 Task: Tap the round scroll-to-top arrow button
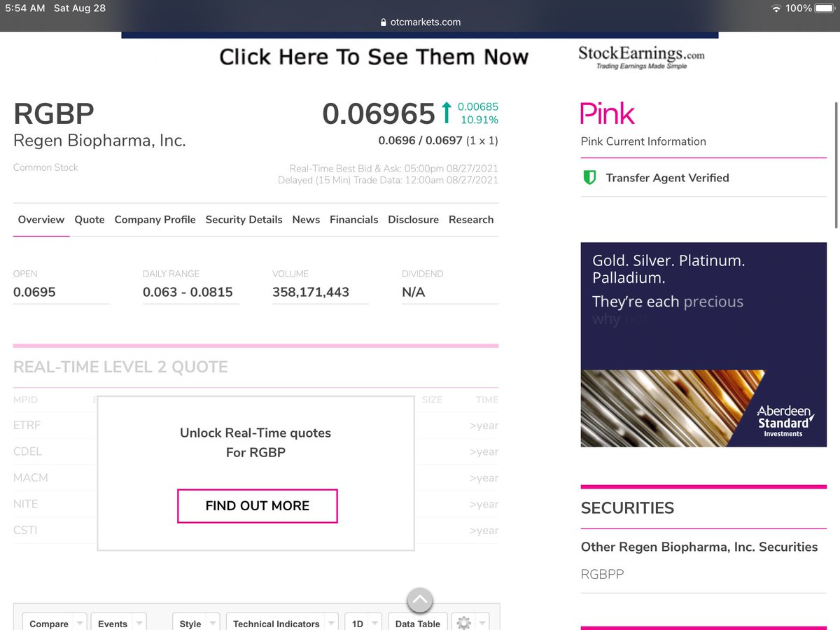pyautogui.click(x=419, y=600)
